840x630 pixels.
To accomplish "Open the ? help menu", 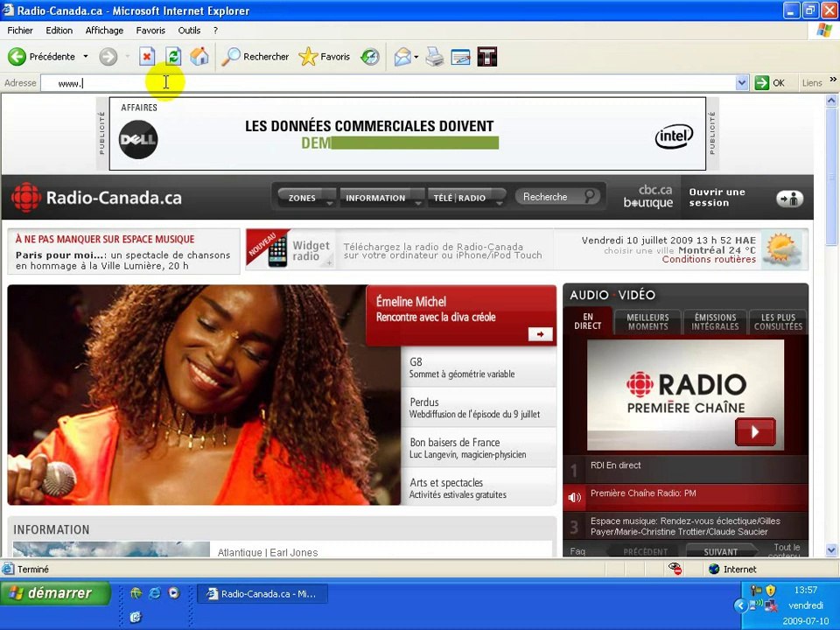I will point(215,31).
